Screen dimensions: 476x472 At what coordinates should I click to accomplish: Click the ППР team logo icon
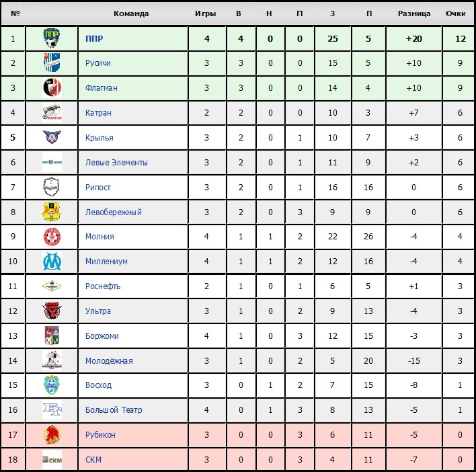coord(52,38)
